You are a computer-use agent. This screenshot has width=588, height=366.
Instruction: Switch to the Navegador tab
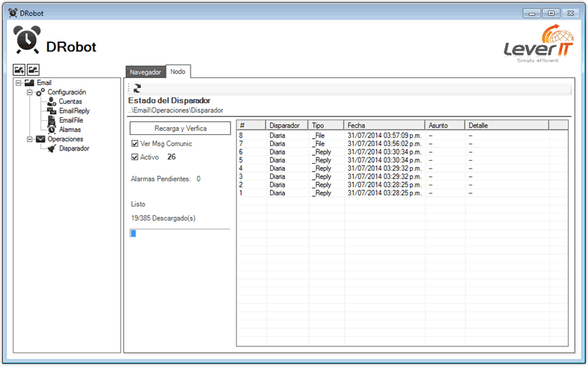pyautogui.click(x=146, y=72)
